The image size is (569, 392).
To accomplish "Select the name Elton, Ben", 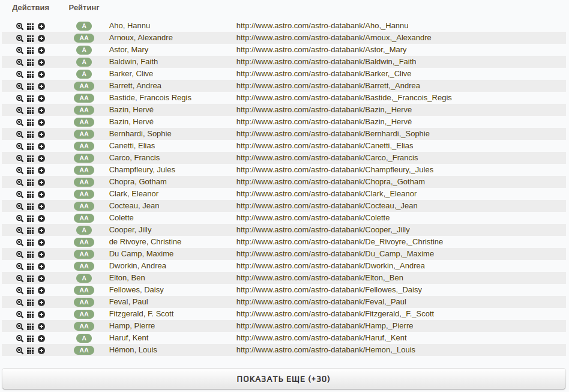I will pos(127,278).
